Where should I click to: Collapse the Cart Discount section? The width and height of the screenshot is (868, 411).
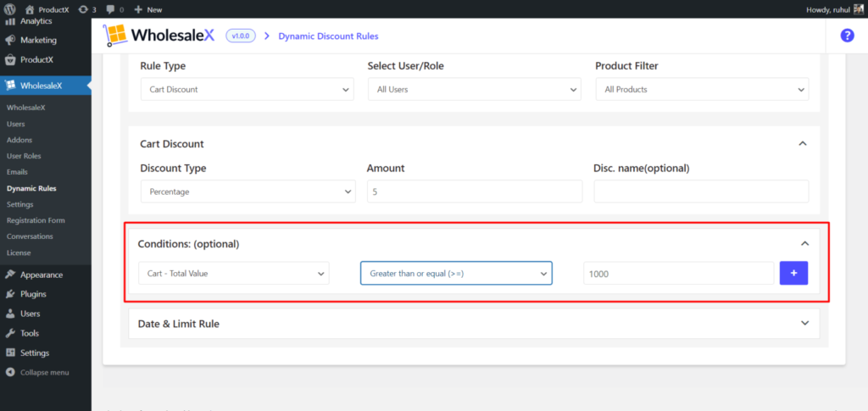803,143
